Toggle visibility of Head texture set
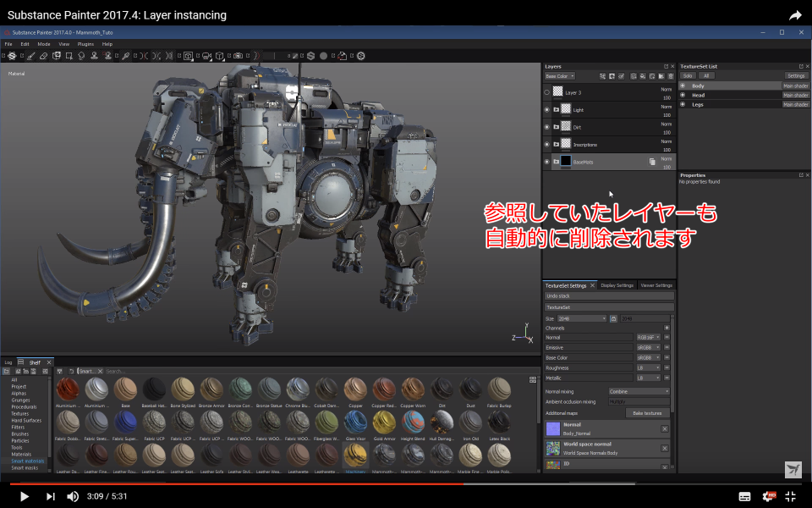The image size is (812, 508). [x=683, y=95]
